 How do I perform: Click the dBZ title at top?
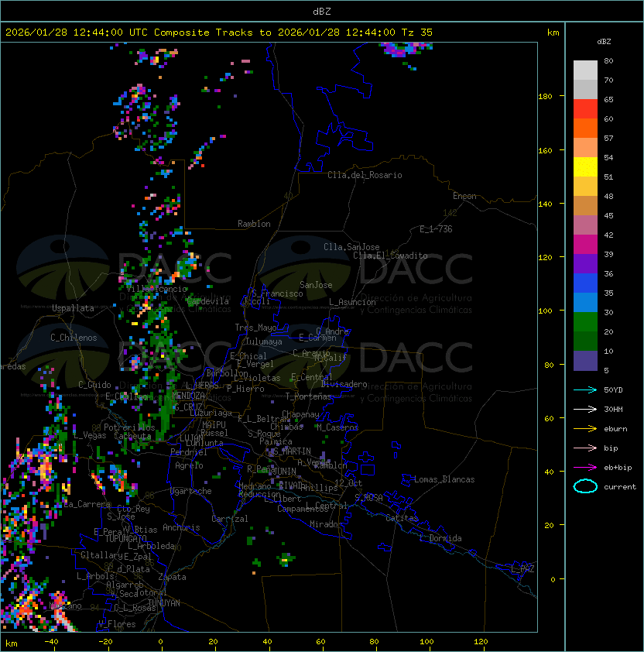[x=322, y=11]
